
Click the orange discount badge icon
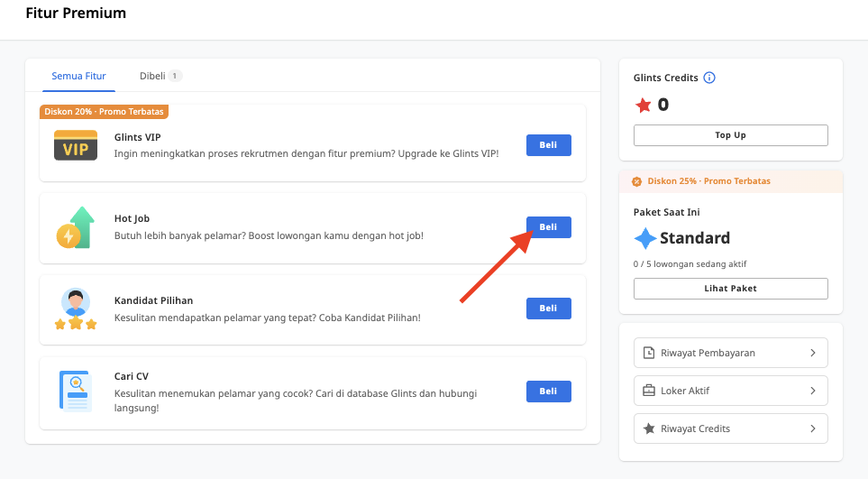pos(637,181)
